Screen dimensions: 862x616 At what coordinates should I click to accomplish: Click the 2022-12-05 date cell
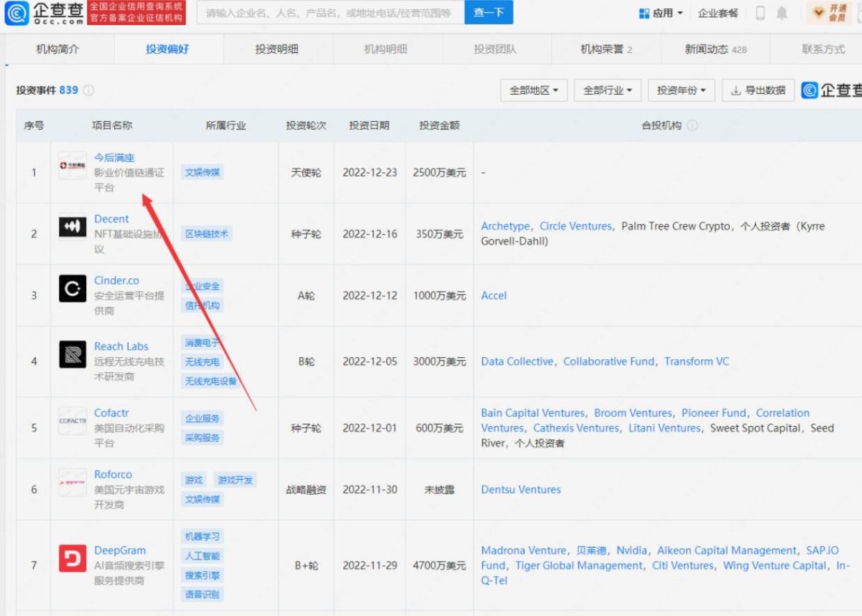pos(370,362)
